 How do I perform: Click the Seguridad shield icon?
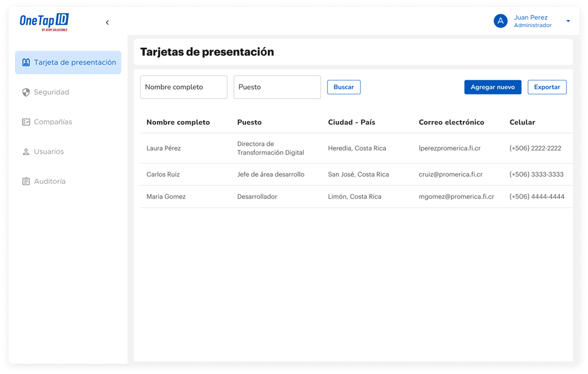(x=26, y=92)
